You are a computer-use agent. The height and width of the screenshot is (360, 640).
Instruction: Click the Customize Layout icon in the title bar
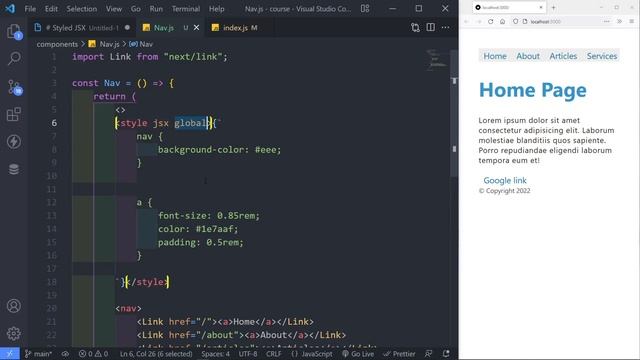[x=365, y=9]
